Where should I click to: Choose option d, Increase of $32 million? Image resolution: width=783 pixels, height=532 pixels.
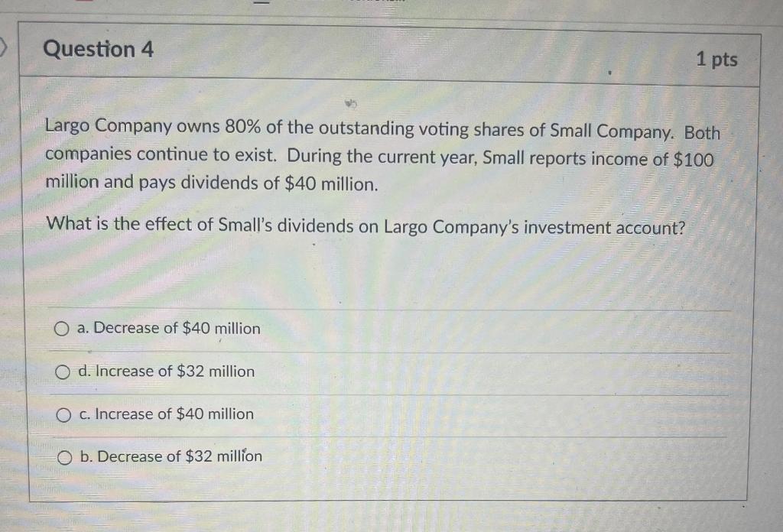[63, 372]
